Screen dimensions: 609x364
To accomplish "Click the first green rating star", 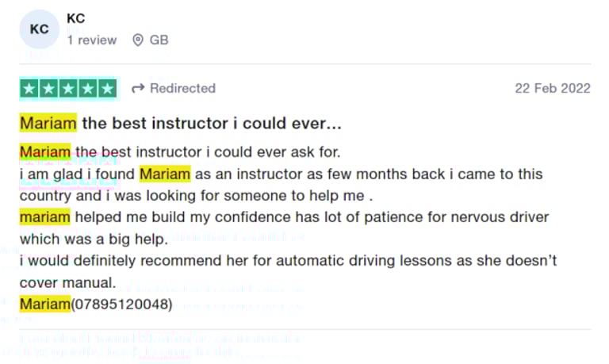I will tap(29, 88).
